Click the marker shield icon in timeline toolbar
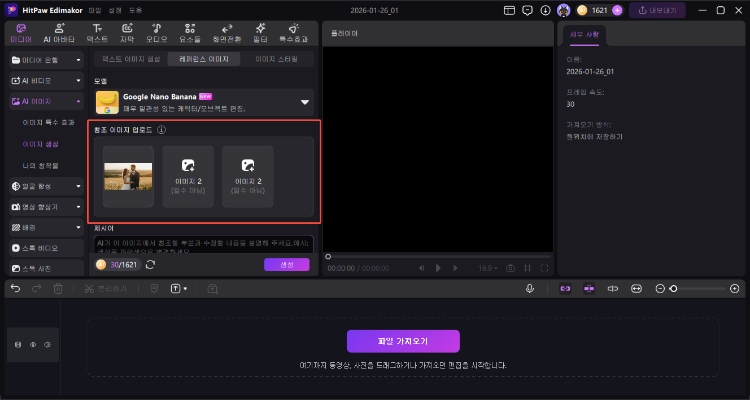 pos(154,289)
